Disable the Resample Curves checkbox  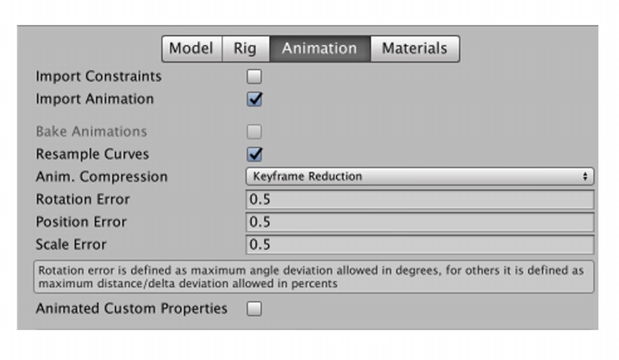click(x=254, y=154)
